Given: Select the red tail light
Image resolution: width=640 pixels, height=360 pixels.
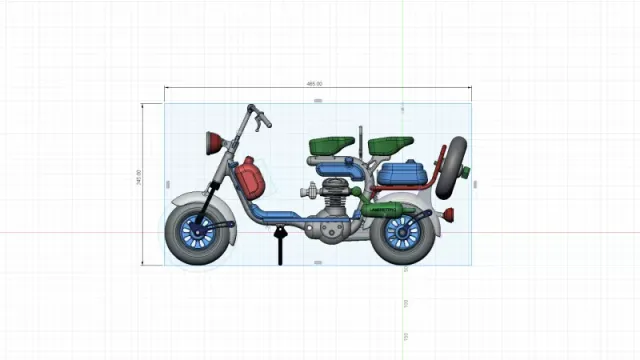Looking at the screenshot, I should [x=448, y=214].
